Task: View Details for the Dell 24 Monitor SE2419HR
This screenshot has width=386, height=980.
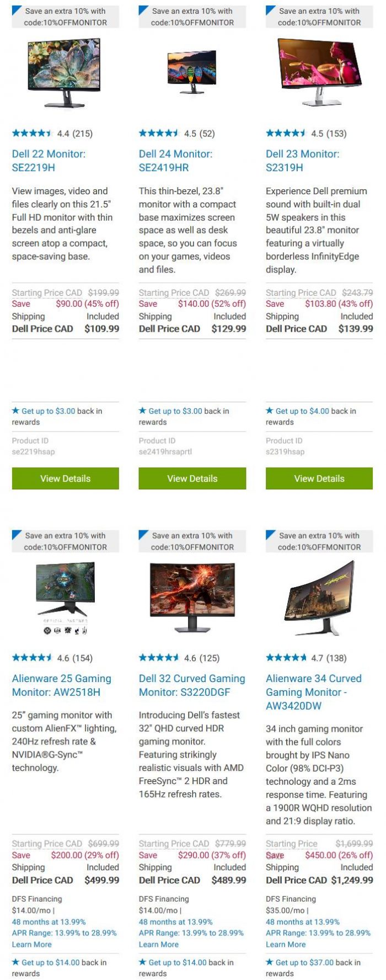Action: pyautogui.click(x=192, y=478)
